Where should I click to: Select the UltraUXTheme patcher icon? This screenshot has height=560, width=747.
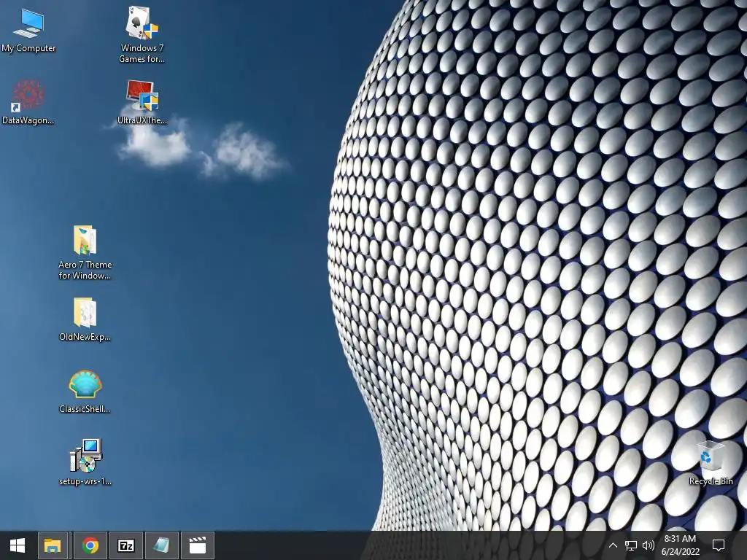142,96
